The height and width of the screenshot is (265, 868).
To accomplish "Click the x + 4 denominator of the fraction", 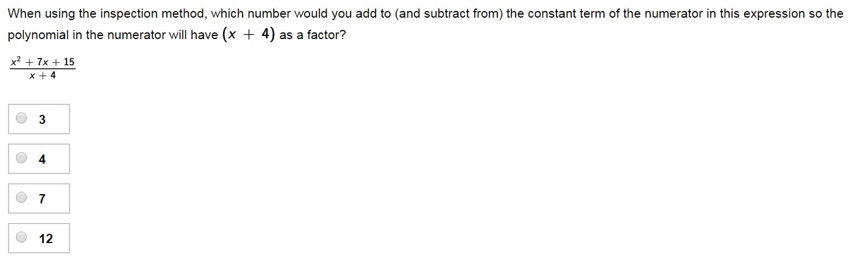I will tap(42, 76).
